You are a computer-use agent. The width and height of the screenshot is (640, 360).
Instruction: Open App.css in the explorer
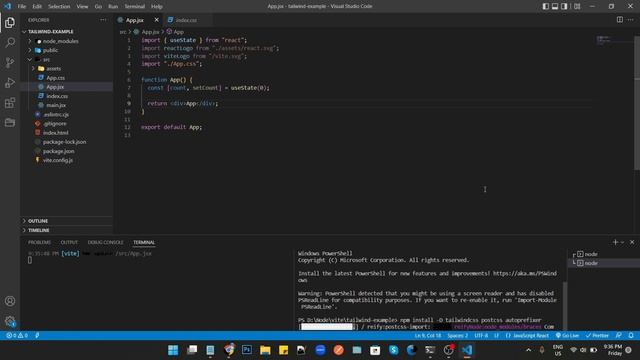[67, 78]
